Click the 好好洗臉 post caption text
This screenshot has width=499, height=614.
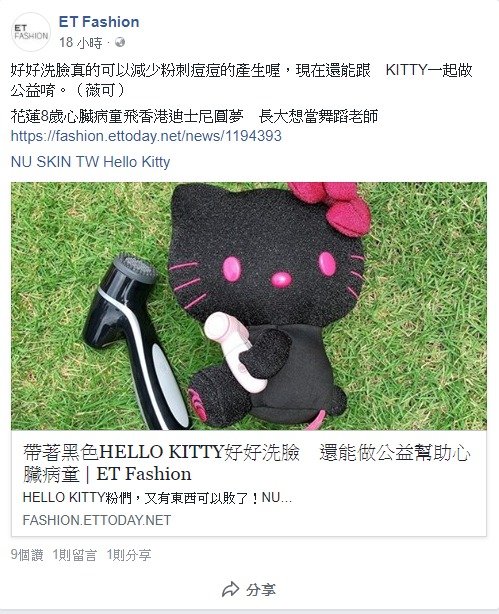click(x=242, y=80)
